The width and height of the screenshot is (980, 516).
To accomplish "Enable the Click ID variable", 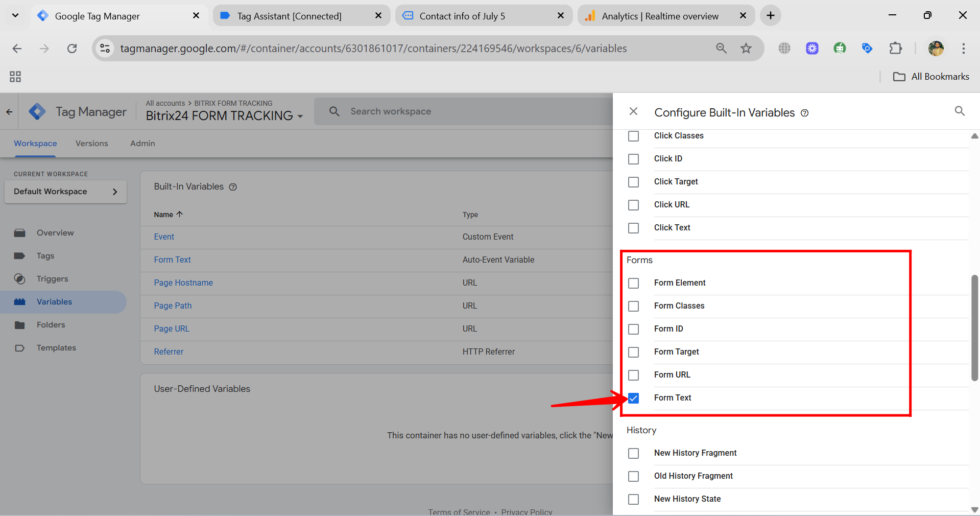I will click(x=633, y=159).
